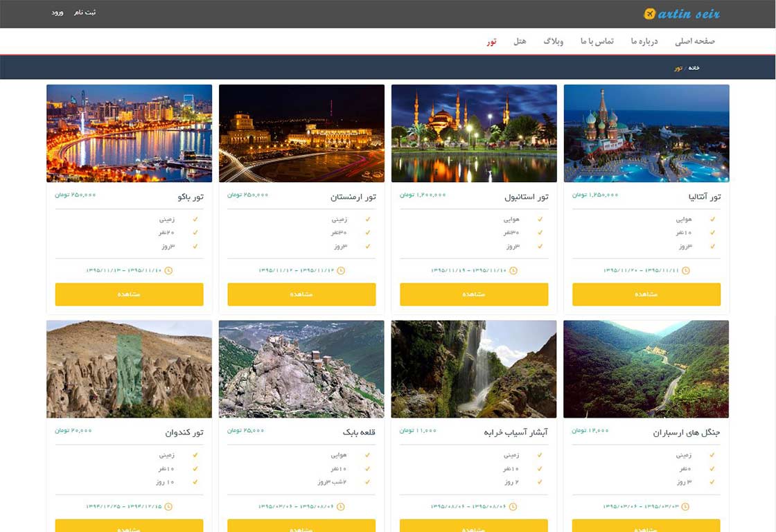Click the تور استانبول card title
Viewport: 776px width, 532px height.
[x=527, y=197]
